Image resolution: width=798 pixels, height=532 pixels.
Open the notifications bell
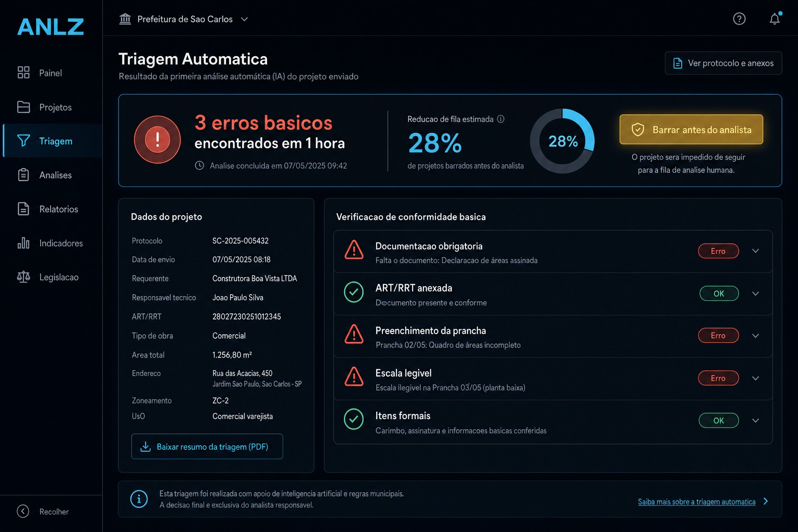pos(775,19)
